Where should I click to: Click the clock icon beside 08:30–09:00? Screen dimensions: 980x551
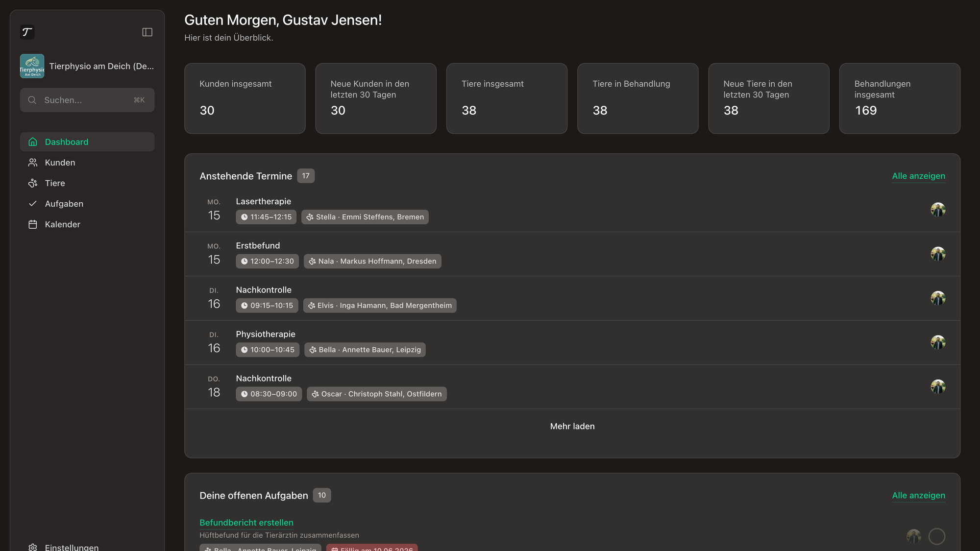(244, 394)
